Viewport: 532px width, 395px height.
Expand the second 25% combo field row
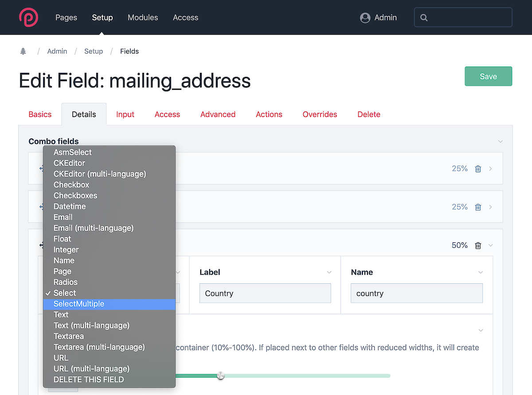click(x=490, y=207)
